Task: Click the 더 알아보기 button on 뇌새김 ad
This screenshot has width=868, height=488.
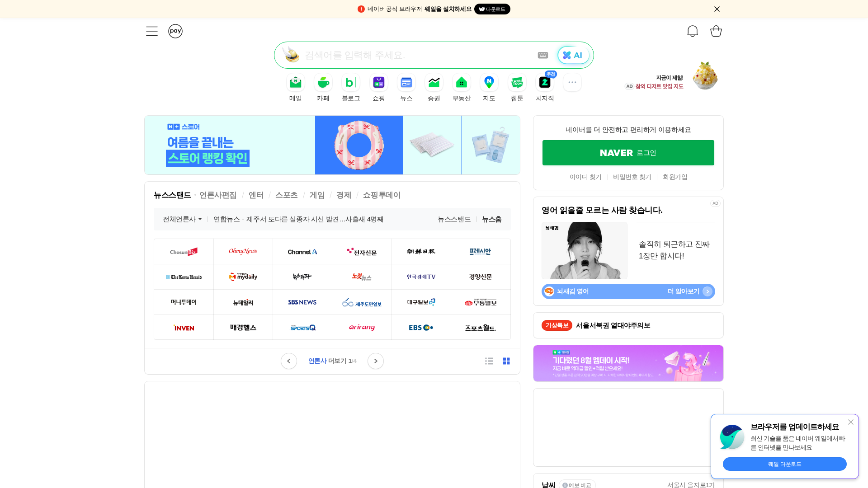Action: (690, 291)
